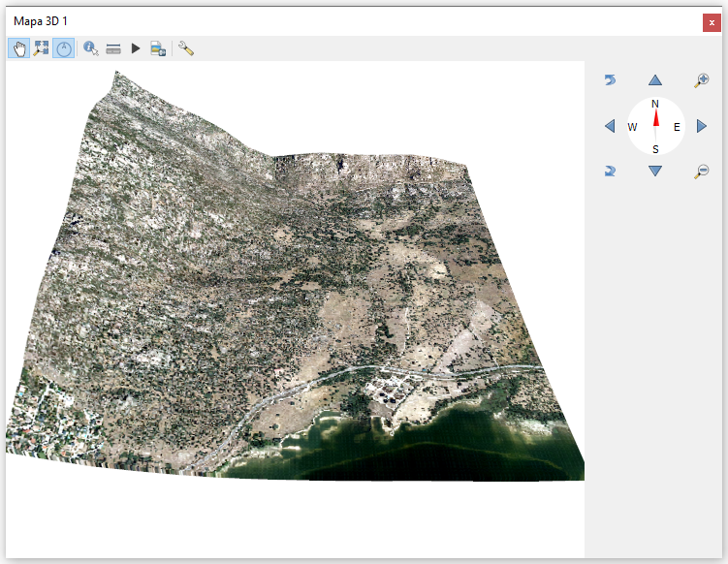Pan view right with right triangle
Screen dimensions: 728x564
click(x=701, y=126)
